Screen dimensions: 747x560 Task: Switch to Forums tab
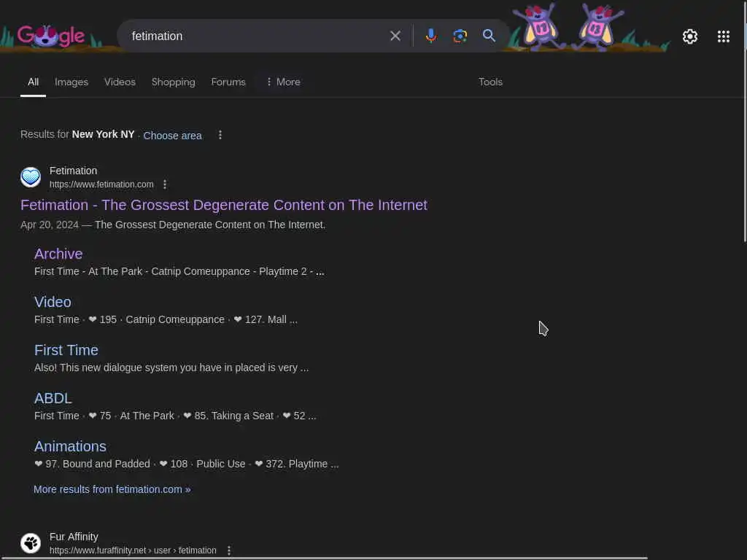(x=228, y=82)
